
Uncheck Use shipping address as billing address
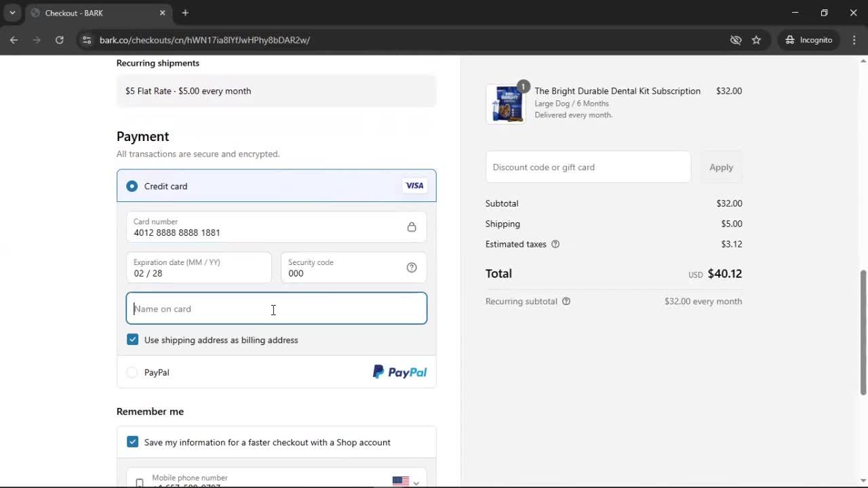pyautogui.click(x=132, y=340)
